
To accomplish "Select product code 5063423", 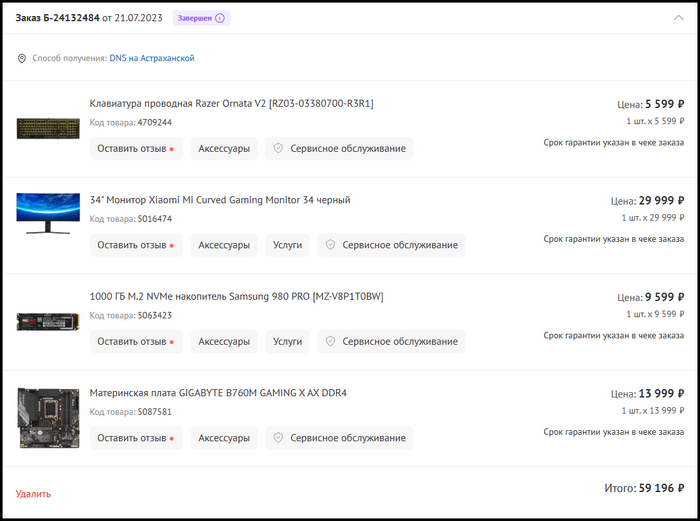I will [x=154, y=315].
